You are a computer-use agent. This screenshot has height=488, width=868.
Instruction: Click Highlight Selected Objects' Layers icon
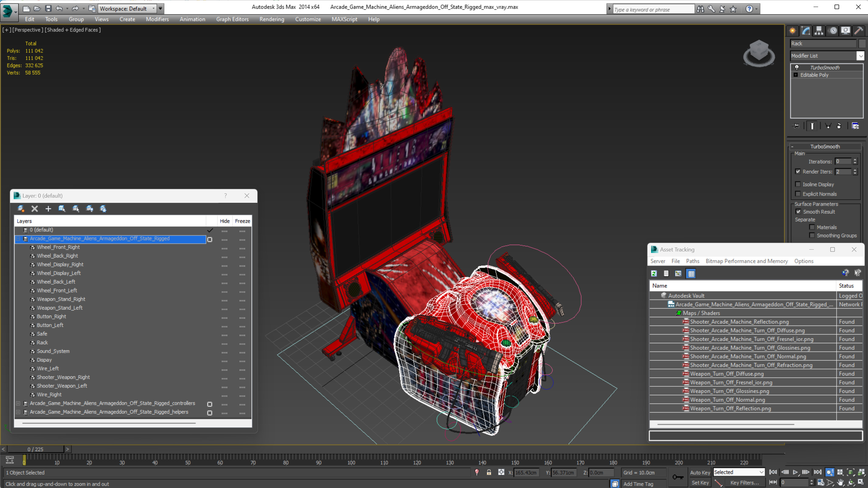(x=76, y=209)
